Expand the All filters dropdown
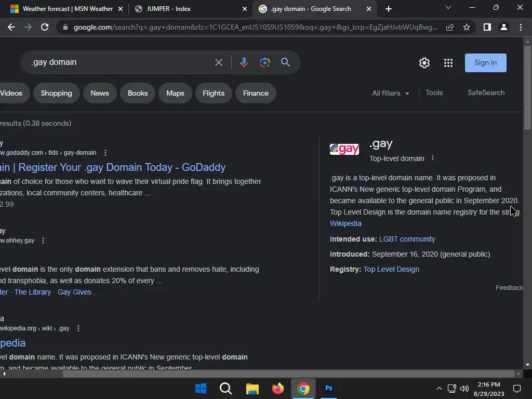532x399 pixels. click(391, 93)
